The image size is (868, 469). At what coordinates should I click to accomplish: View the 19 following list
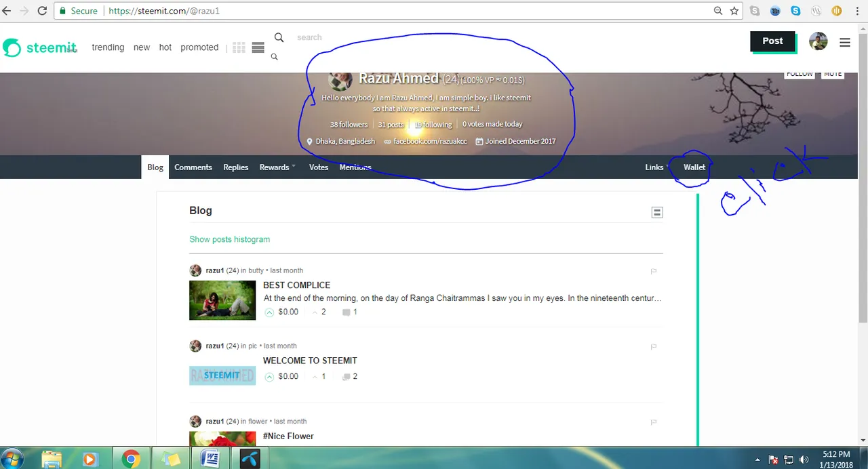click(433, 124)
